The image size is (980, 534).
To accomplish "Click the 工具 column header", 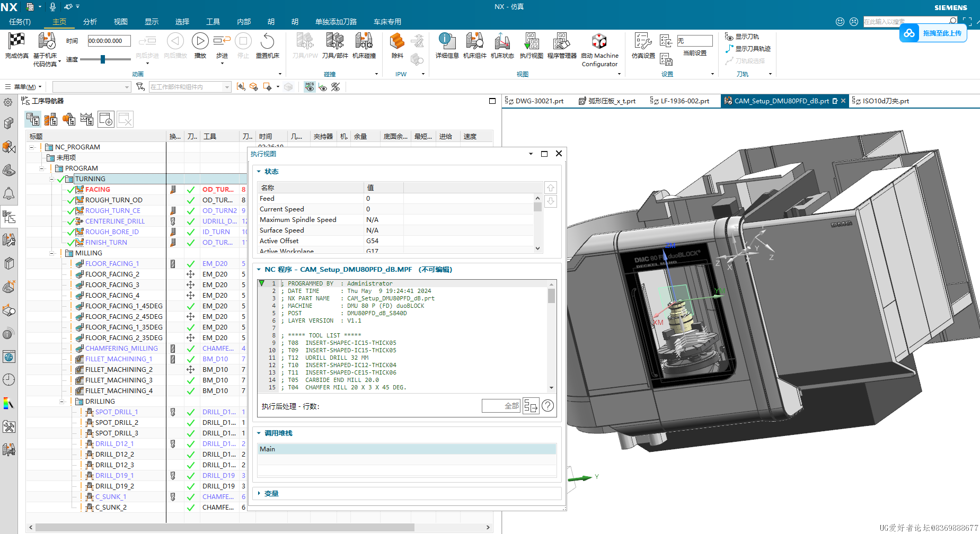I will tap(219, 137).
